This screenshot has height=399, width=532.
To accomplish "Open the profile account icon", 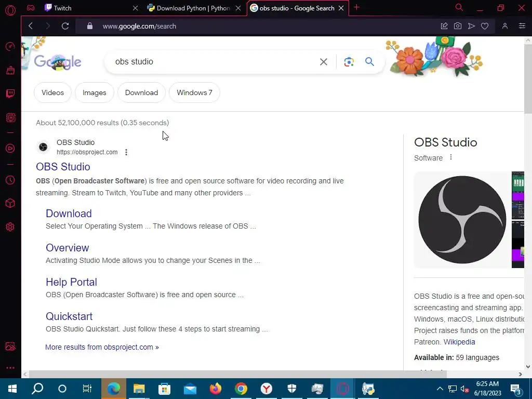I will [x=505, y=26].
